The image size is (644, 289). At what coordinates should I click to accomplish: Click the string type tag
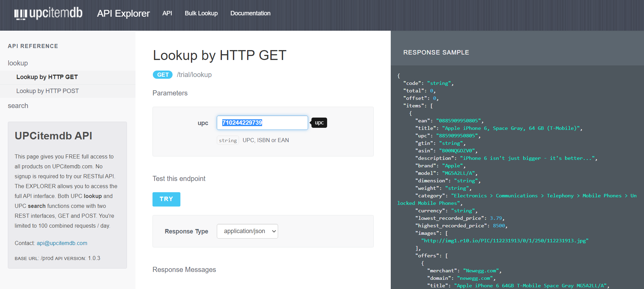[228, 140]
